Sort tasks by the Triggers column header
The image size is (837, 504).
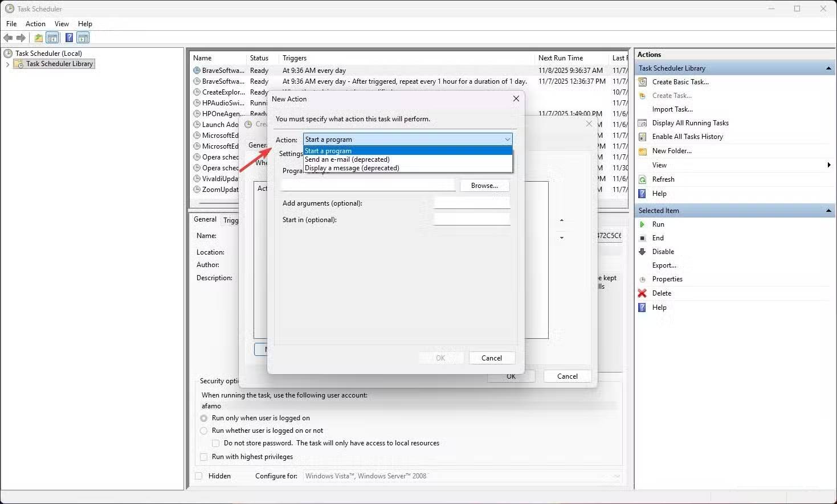[295, 58]
